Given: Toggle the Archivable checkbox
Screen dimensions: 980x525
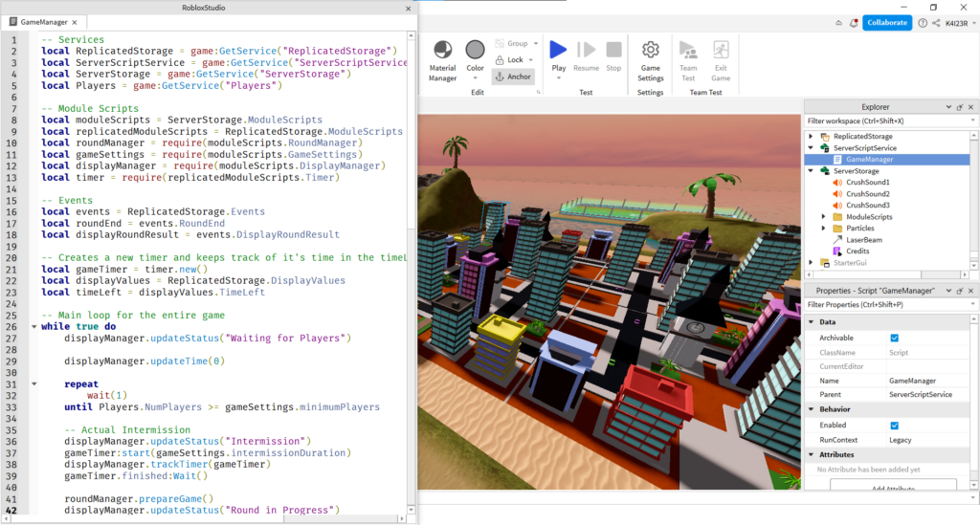Looking at the screenshot, I should click(x=895, y=338).
